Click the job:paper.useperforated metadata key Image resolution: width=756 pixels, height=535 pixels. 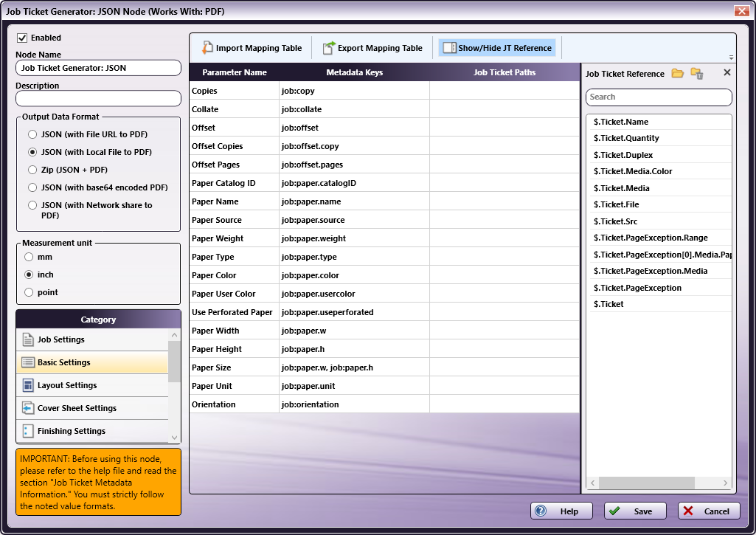click(x=354, y=312)
